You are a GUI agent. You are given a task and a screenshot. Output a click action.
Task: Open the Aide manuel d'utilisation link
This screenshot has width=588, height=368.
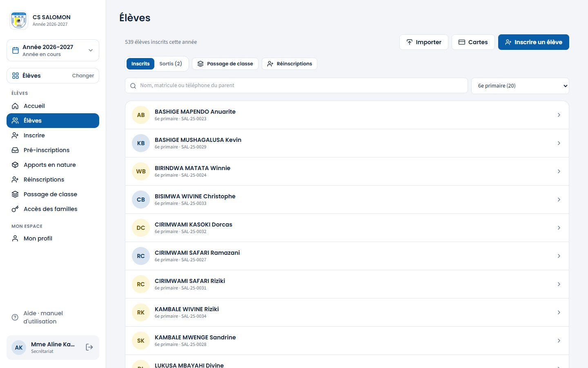pyautogui.click(x=53, y=317)
